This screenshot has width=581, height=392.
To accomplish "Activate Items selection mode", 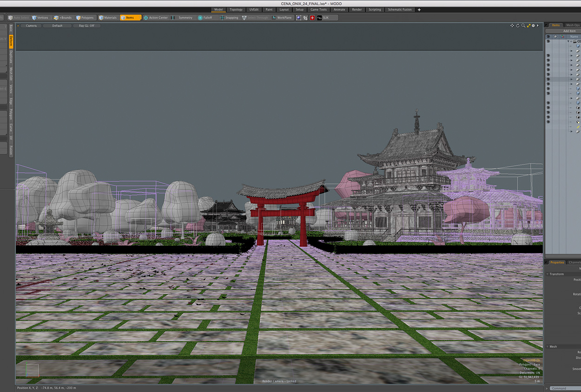I will [x=130, y=18].
